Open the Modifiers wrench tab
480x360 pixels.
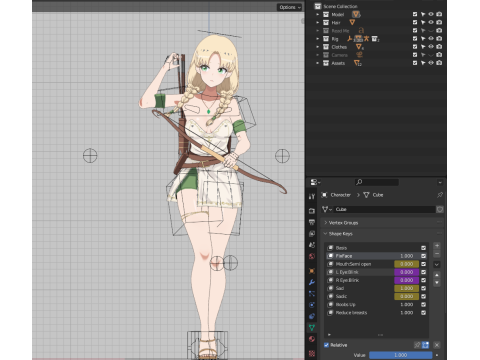point(312,282)
